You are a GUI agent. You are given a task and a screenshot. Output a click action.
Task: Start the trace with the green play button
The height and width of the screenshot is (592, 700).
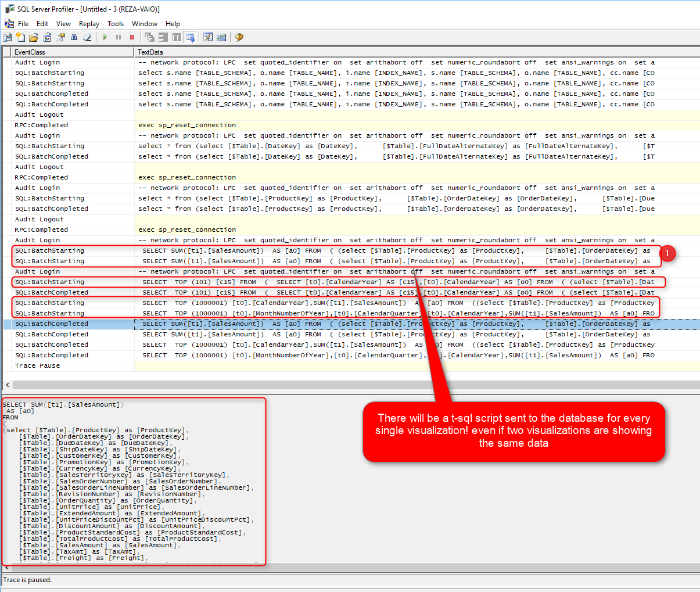[105, 37]
